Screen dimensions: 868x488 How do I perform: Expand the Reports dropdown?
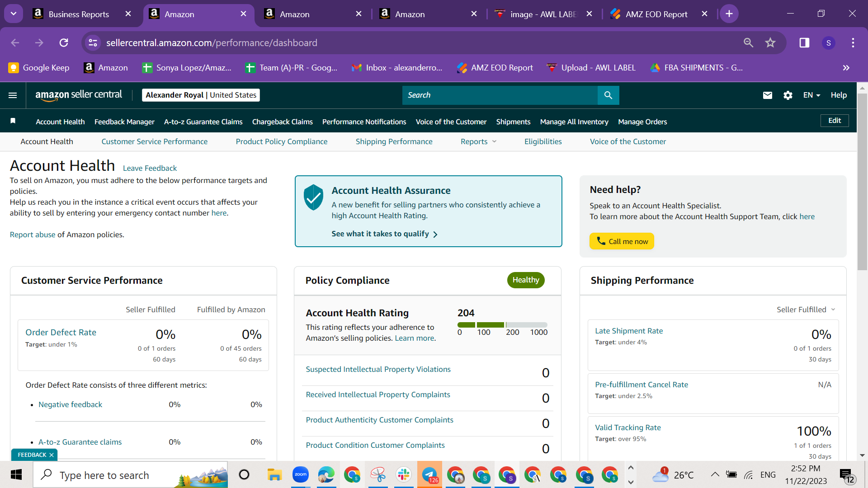click(x=479, y=141)
